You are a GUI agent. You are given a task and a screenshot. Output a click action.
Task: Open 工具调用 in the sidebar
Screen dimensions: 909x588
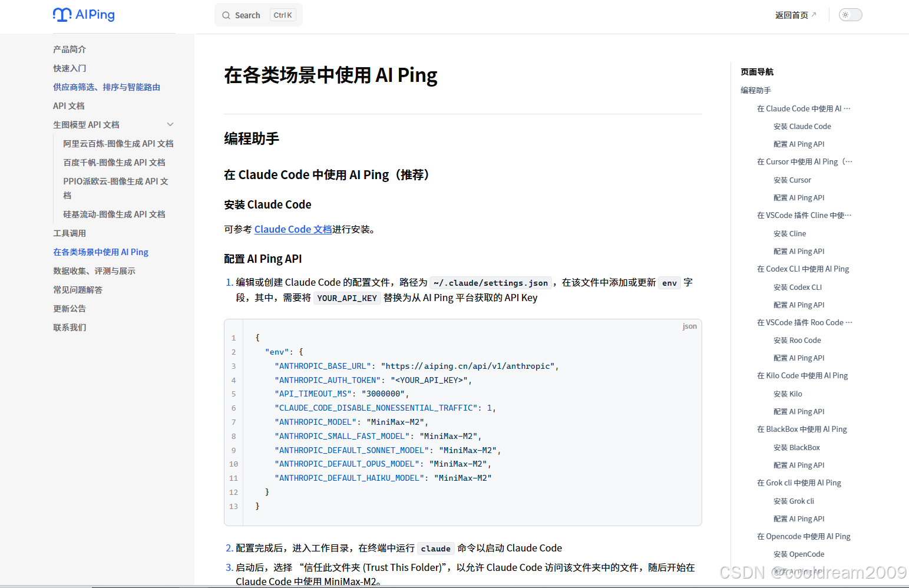[x=70, y=233]
